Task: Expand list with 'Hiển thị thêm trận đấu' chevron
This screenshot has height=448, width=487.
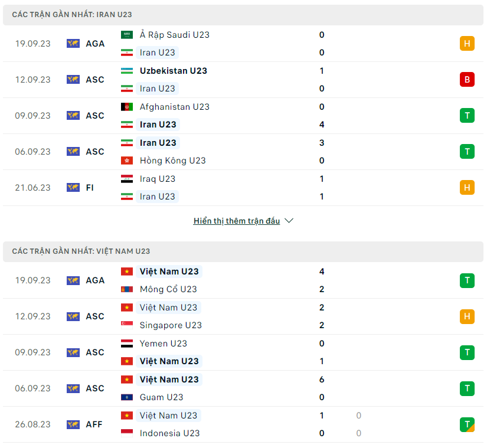Action: tap(289, 221)
